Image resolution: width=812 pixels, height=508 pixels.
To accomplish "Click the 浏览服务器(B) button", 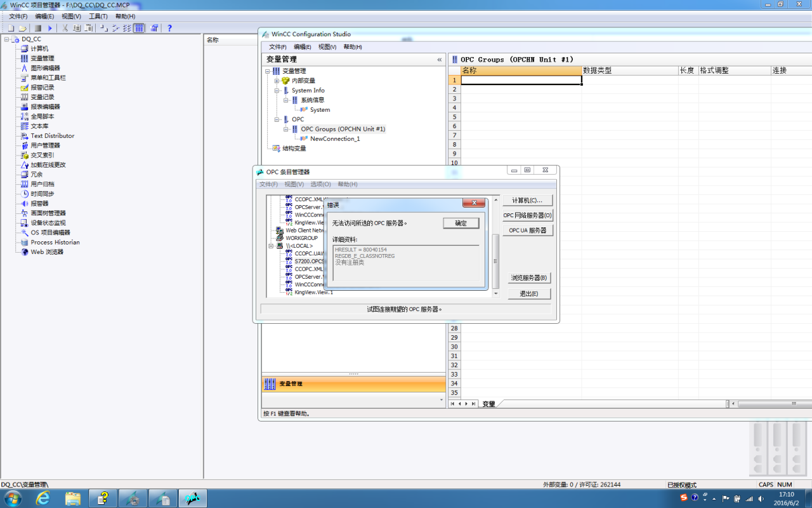I will click(529, 278).
